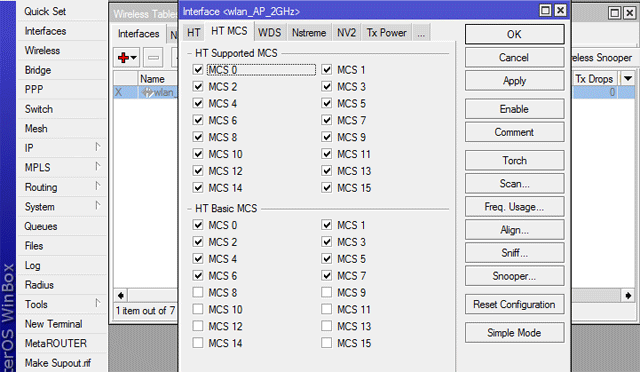This screenshot has height=372, width=640.
Task: Enable MCS 15 under HT Basic MCS
Action: pyautogui.click(x=327, y=343)
